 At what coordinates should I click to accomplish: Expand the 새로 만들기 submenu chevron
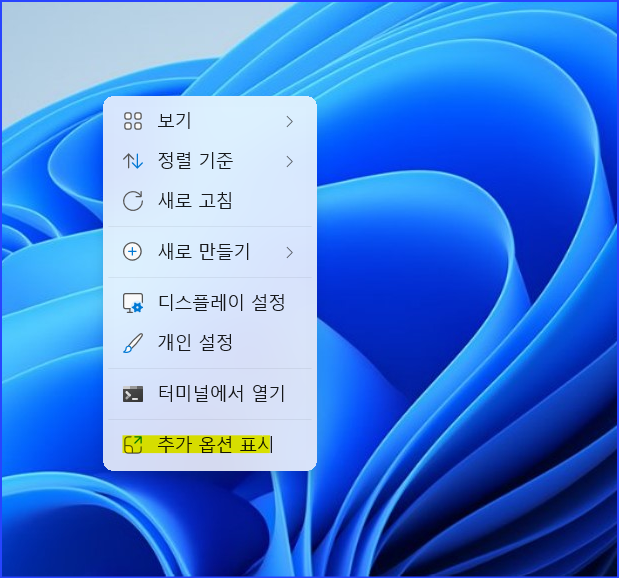coord(290,252)
